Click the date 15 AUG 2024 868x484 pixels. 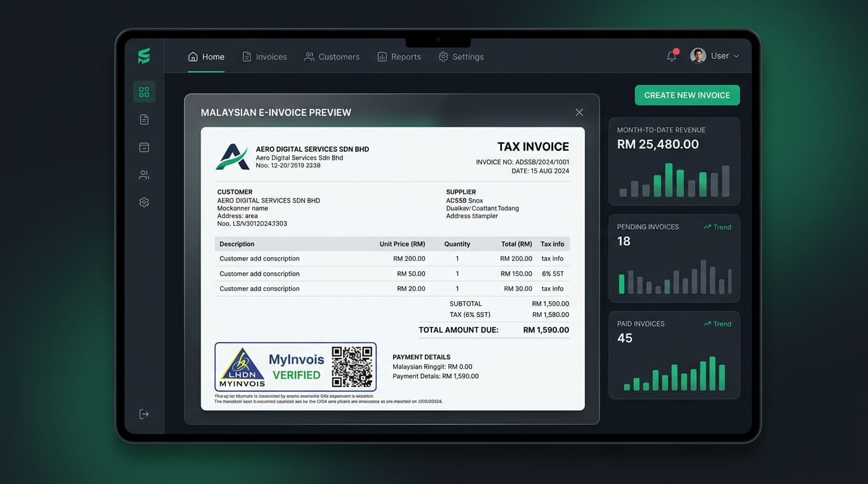[x=549, y=171]
